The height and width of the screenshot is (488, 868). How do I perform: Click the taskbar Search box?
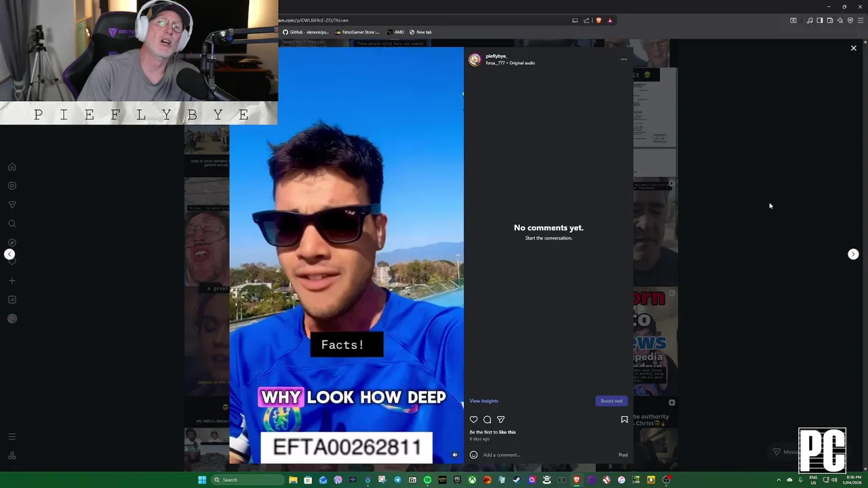[248, 480]
